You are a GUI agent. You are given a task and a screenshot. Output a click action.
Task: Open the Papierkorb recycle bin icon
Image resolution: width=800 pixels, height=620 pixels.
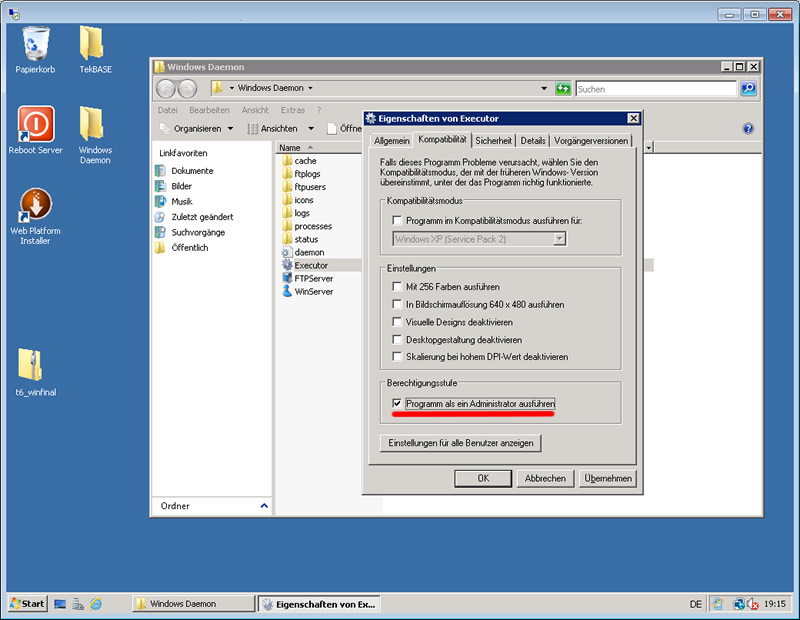pos(35,49)
